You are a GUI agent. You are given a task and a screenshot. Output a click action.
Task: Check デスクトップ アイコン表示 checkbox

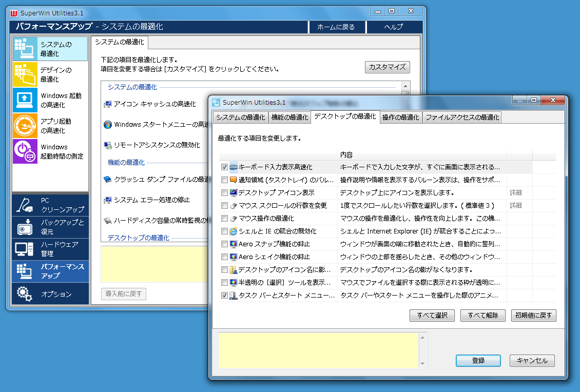[x=224, y=193]
